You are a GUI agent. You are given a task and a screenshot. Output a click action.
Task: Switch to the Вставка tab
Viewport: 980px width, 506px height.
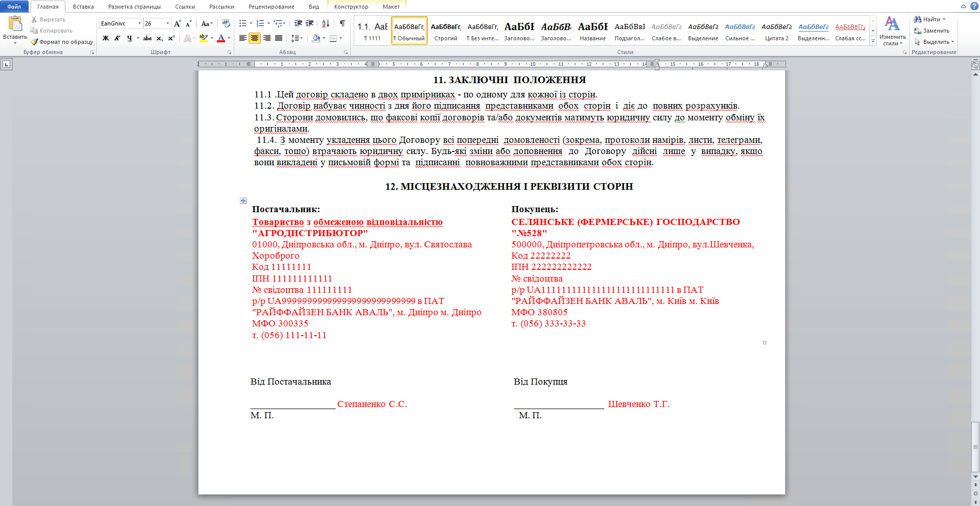click(83, 7)
